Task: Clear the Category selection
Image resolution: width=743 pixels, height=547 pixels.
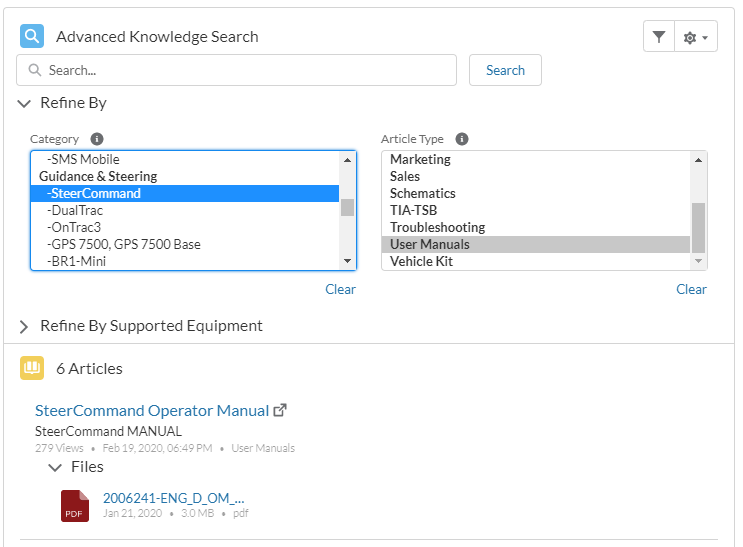Action: 340,289
